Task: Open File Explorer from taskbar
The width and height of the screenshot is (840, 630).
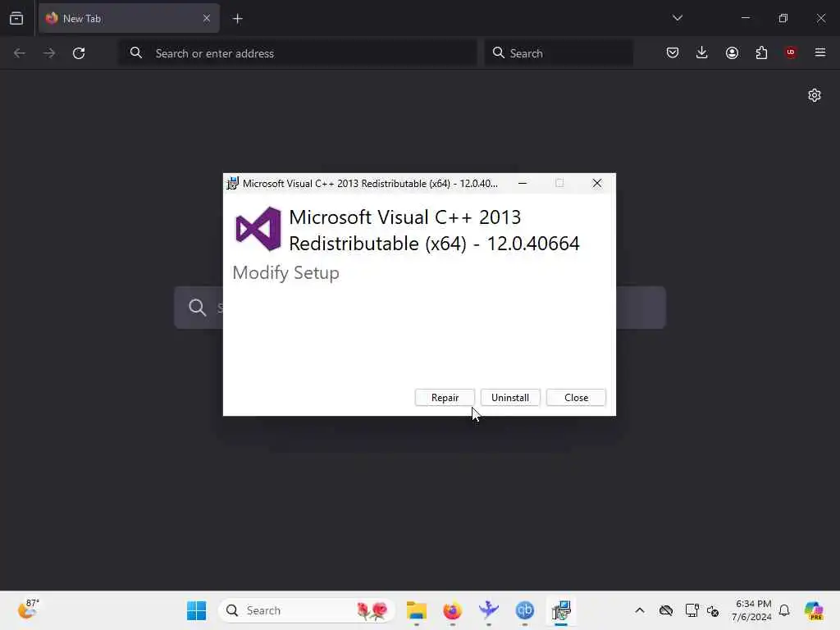Action: (416, 610)
